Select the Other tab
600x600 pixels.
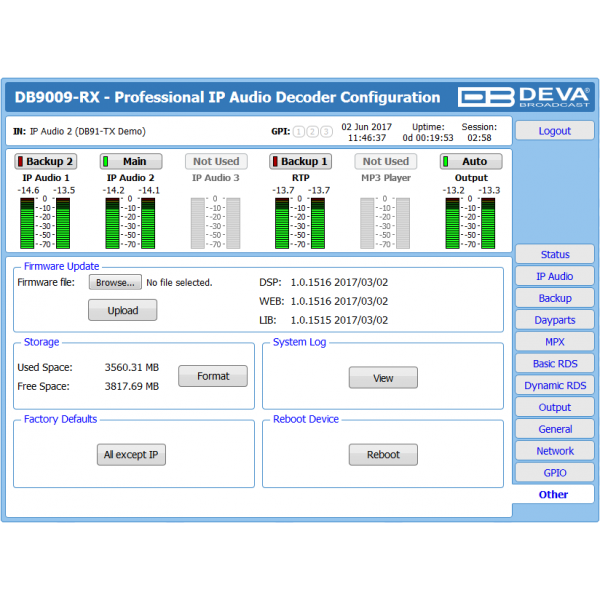553,494
